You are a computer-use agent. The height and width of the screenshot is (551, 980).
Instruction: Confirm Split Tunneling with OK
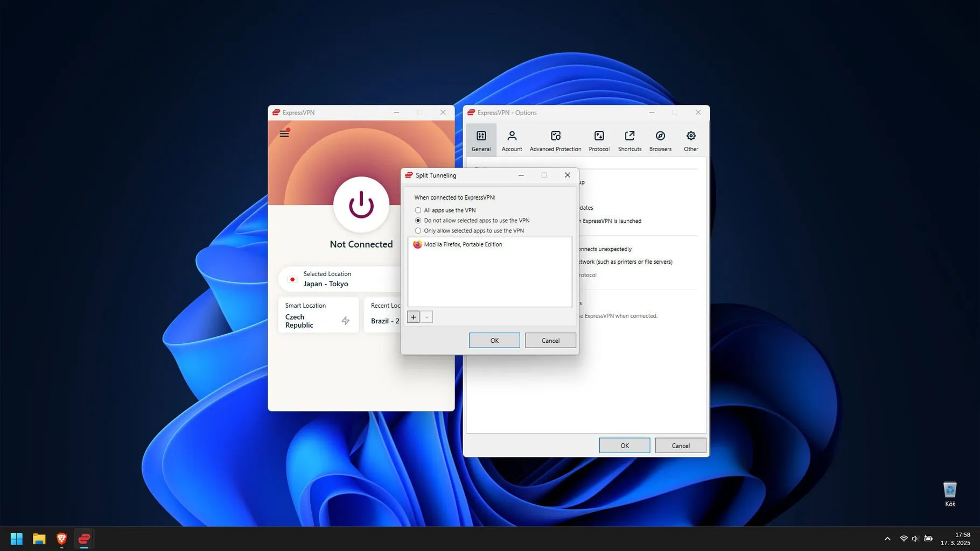pyautogui.click(x=494, y=341)
